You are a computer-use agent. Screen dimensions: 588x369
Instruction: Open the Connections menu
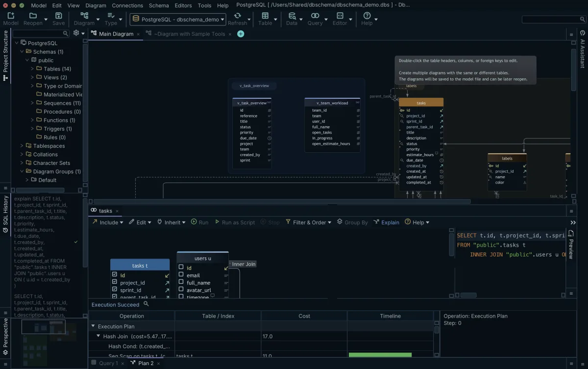pyautogui.click(x=127, y=5)
